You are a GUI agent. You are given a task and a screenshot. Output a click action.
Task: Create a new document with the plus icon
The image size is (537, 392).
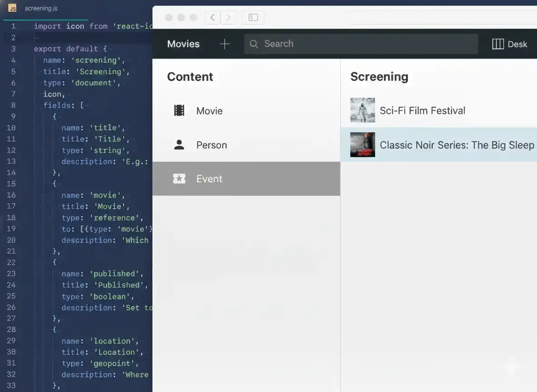click(224, 44)
